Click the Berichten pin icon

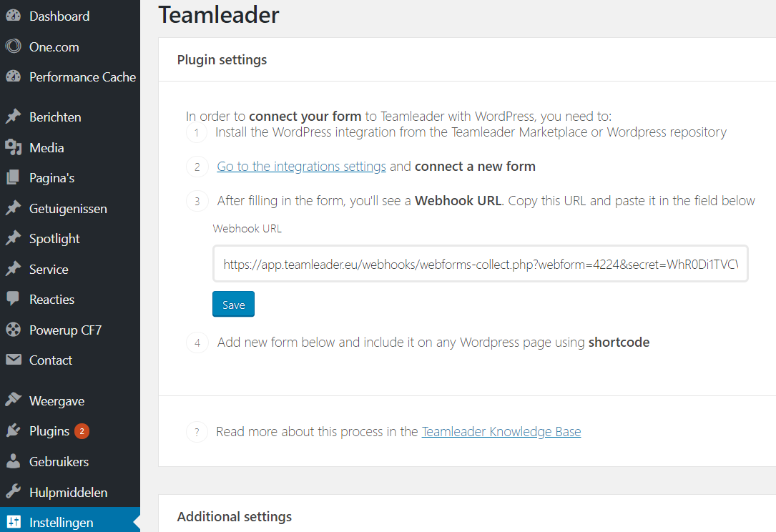(14, 117)
